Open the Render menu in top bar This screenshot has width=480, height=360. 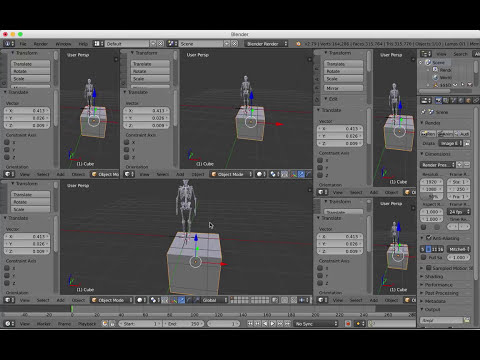tap(41, 44)
